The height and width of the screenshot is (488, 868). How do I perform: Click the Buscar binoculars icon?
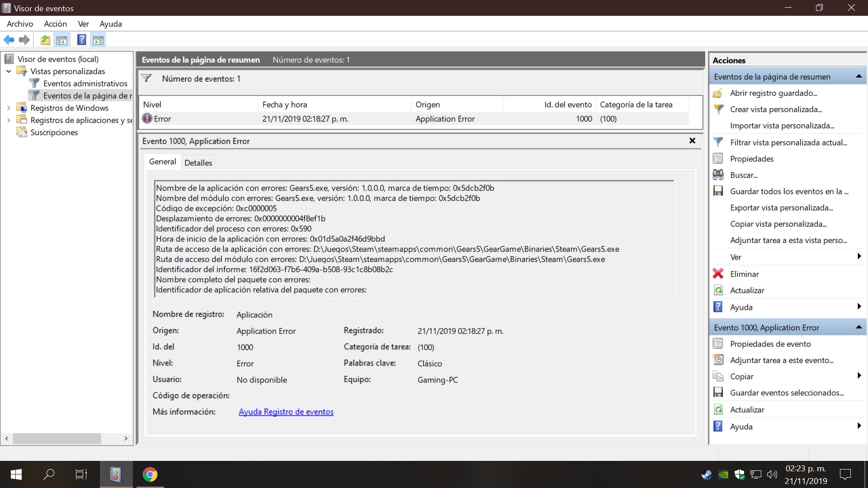718,175
